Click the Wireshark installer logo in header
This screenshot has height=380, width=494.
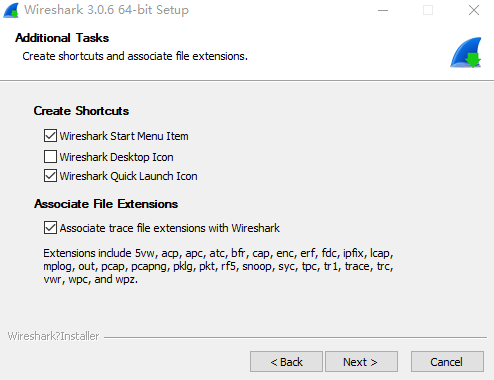pyautogui.click(x=466, y=52)
